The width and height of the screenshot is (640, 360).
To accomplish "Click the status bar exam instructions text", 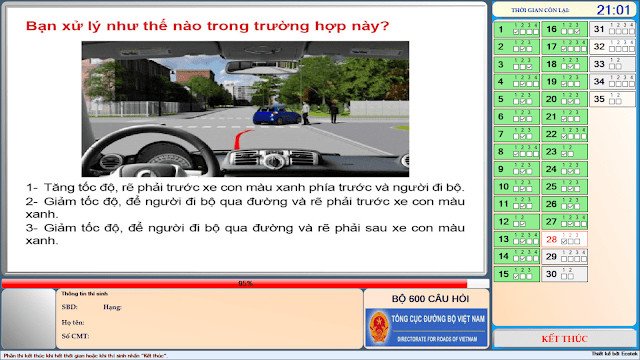I will click(x=86, y=356).
